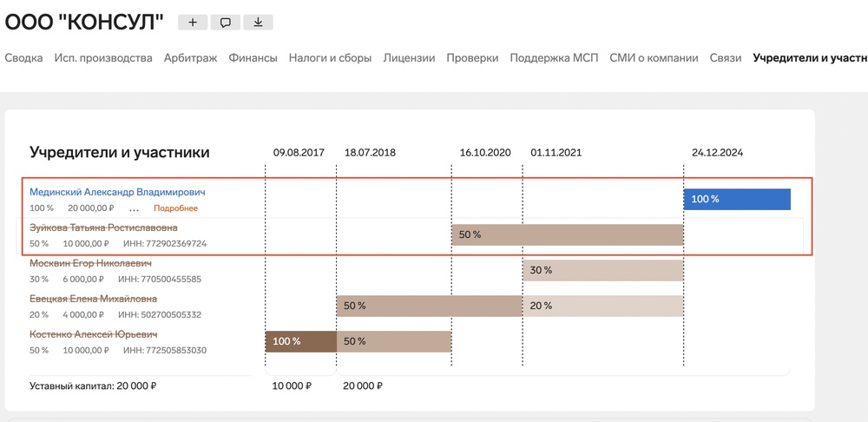Go to Поддержка МСП tab
The height and width of the screenshot is (422, 868).
pyautogui.click(x=554, y=58)
